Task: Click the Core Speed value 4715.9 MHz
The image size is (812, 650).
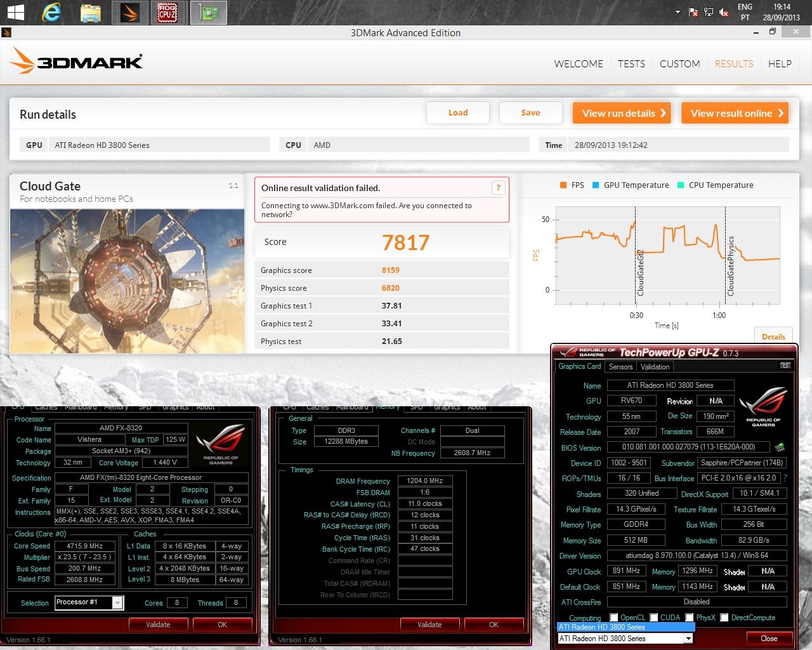Action: pos(85,546)
